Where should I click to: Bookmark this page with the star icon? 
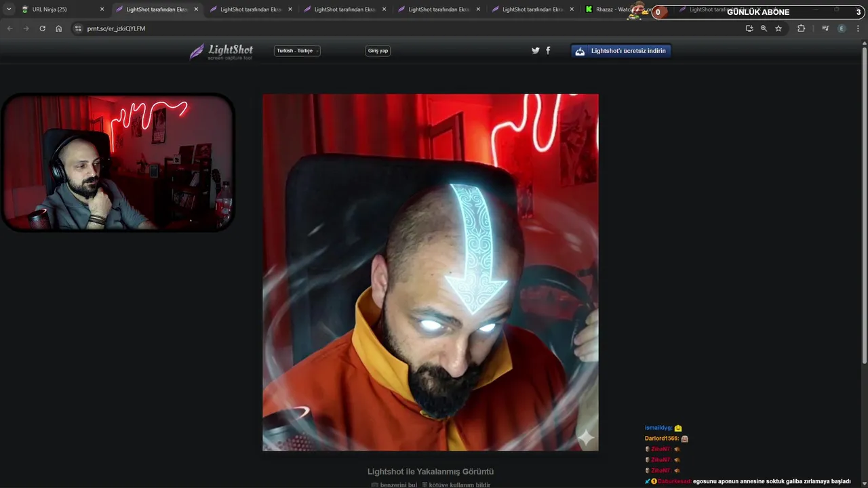click(x=778, y=28)
